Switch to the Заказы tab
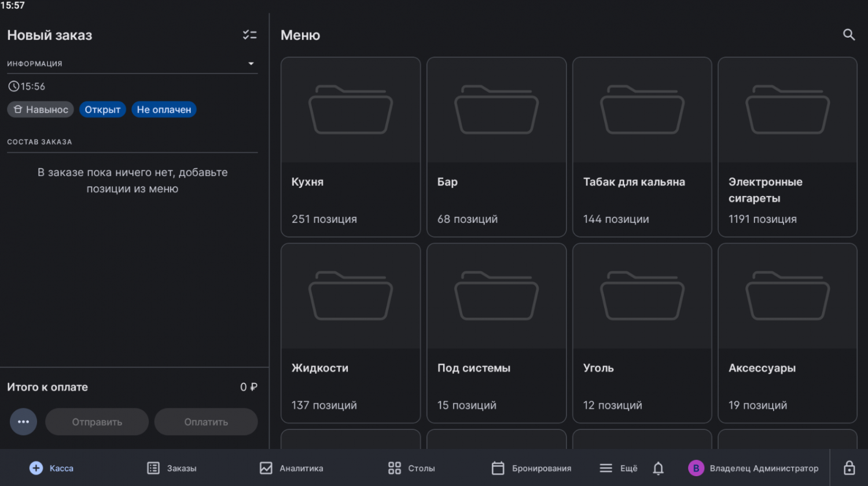The height and width of the screenshot is (486, 868). (x=172, y=468)
